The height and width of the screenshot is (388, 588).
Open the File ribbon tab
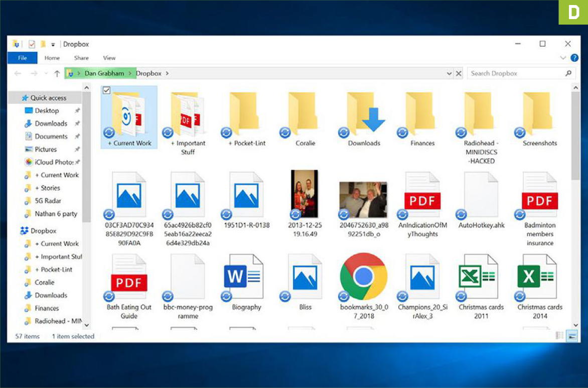23,58
